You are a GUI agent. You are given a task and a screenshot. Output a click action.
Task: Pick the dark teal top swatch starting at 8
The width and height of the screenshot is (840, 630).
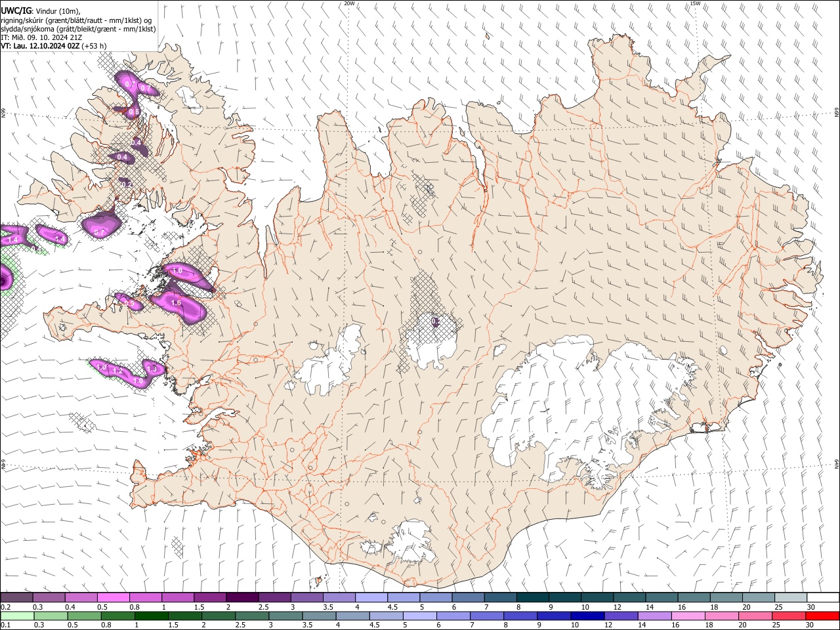coord(532,597)
